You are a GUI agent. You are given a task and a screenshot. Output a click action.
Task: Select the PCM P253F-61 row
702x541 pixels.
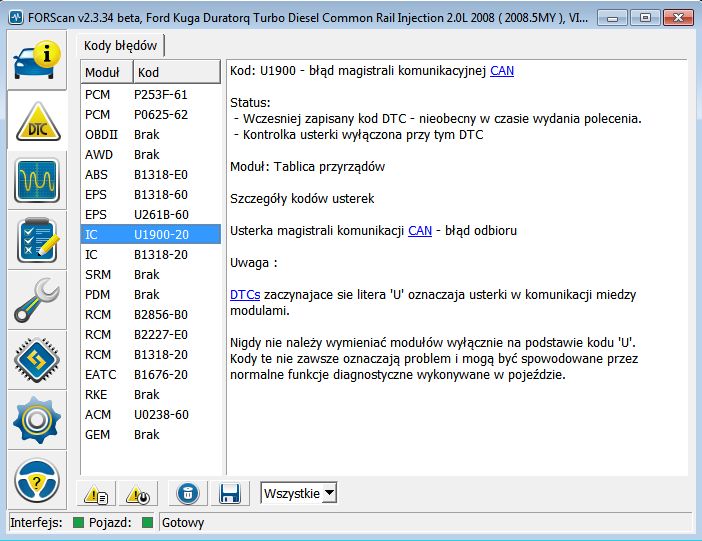coord(151,94)
